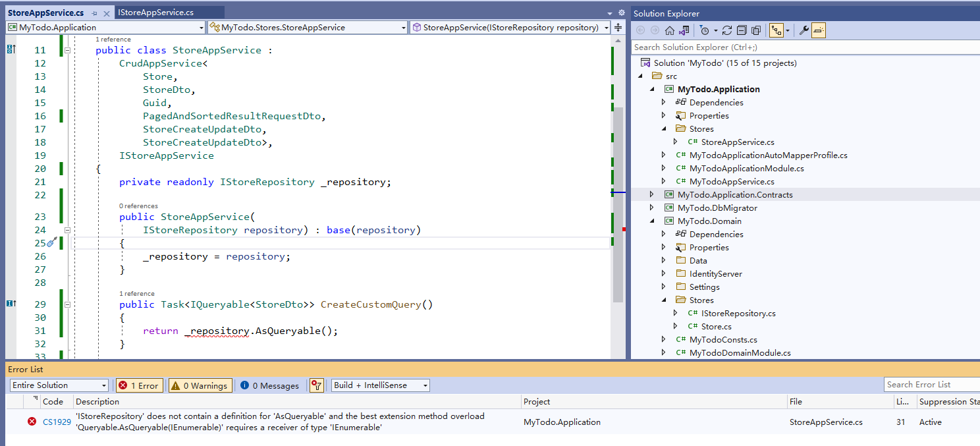Image resolution: width=980 pixels, height=446 pixels.
Task: Open the Entire Solution dropdown
Action: tap(58, 385)
